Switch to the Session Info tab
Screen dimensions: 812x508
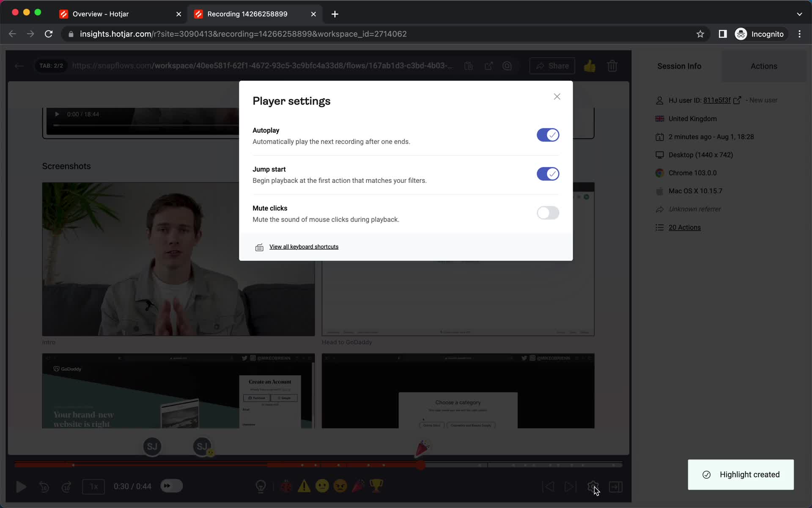coord(679,66)
